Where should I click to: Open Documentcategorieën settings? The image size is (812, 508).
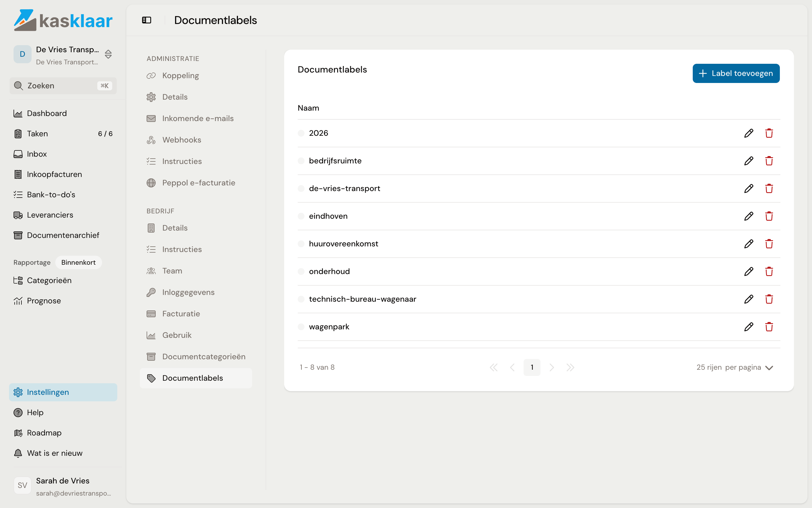196,356
